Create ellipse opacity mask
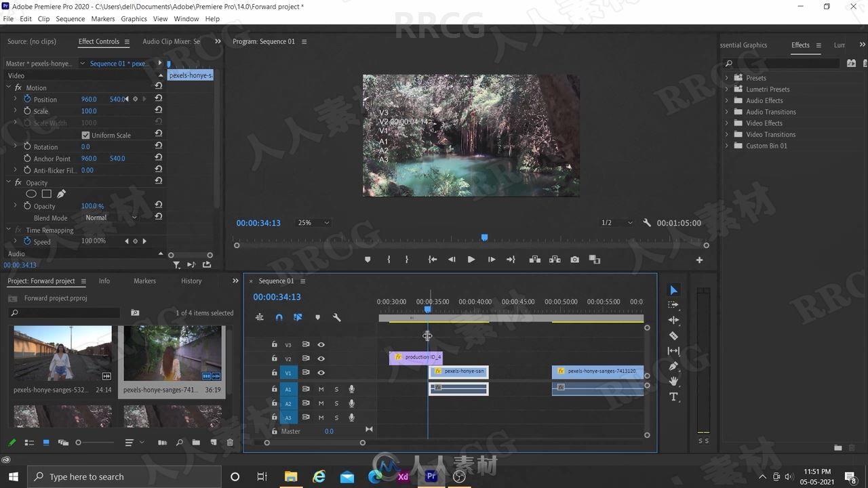The width and height of the screenshot is (868, 488). pos(31,194)
